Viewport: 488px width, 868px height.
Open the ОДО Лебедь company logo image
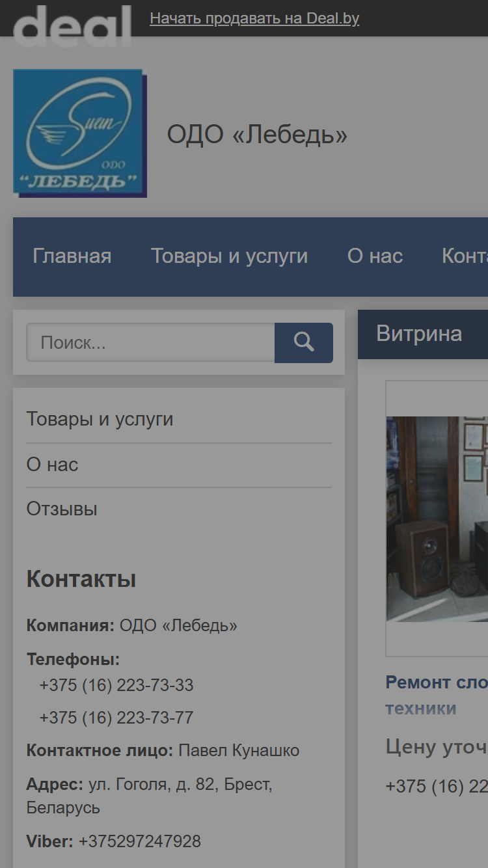pos(80,133)
